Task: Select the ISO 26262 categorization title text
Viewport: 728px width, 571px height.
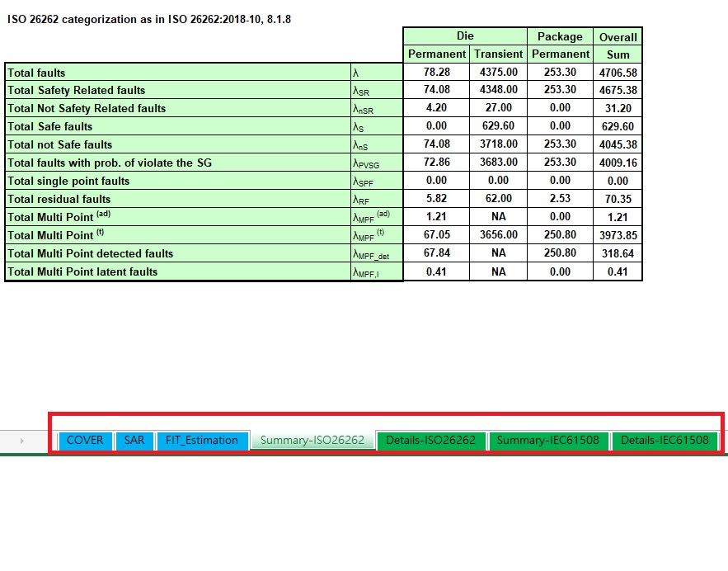Action: (x=148, y=19)
